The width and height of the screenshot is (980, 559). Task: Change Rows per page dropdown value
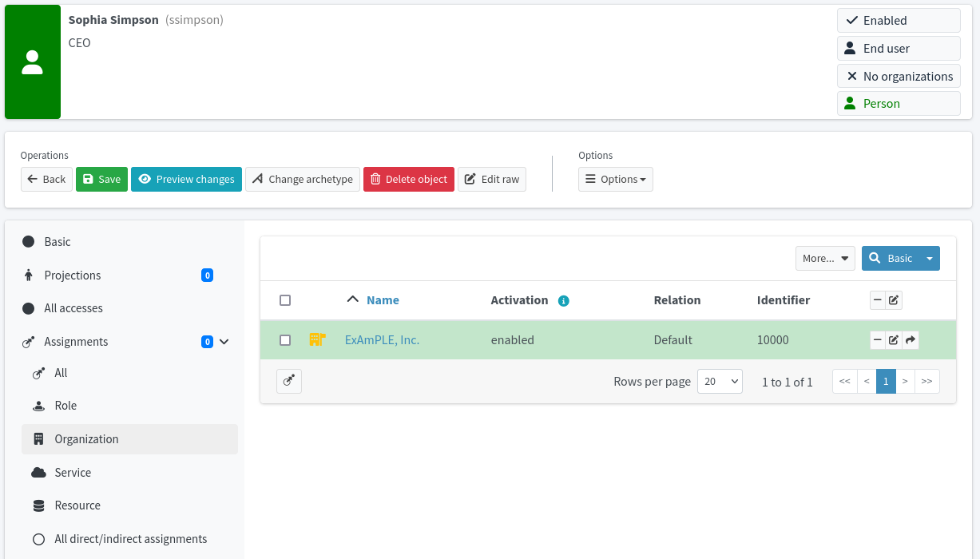pyautogui.click(x=720, y=382)
